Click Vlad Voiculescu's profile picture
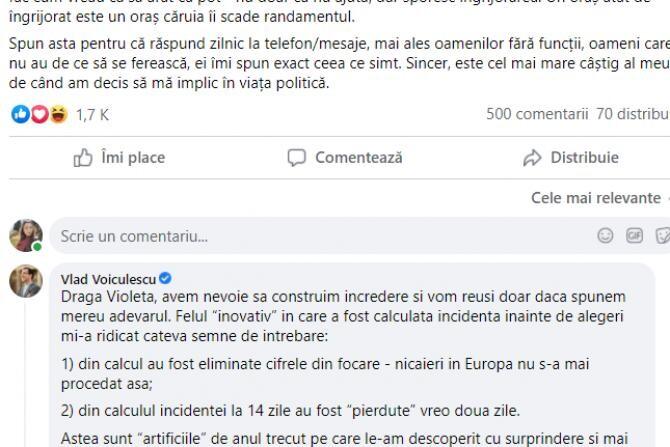The width and height of the screenshot is (670, 447). pyautogui.click(x=25, y=282)
